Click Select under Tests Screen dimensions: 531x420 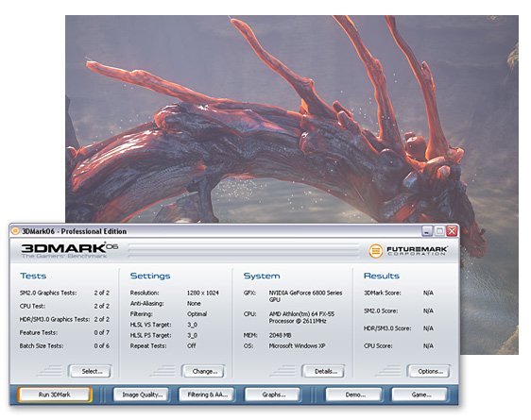tap(91, 371)
